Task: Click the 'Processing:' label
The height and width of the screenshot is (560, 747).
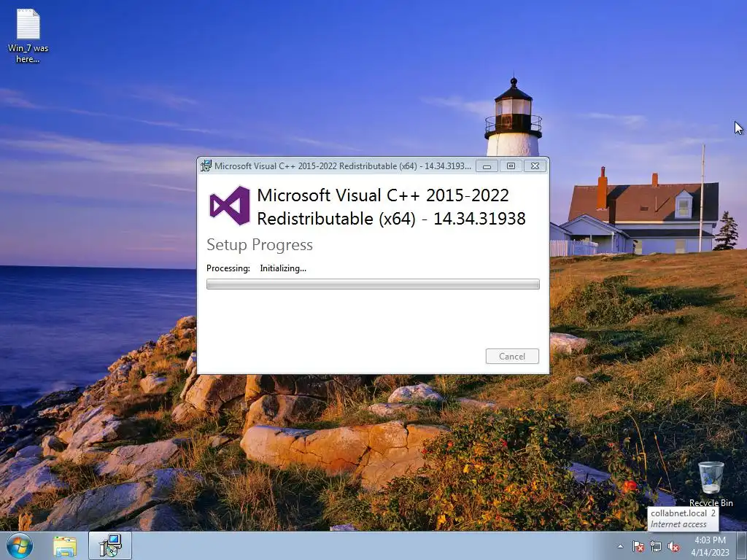Action: (228, 268)
